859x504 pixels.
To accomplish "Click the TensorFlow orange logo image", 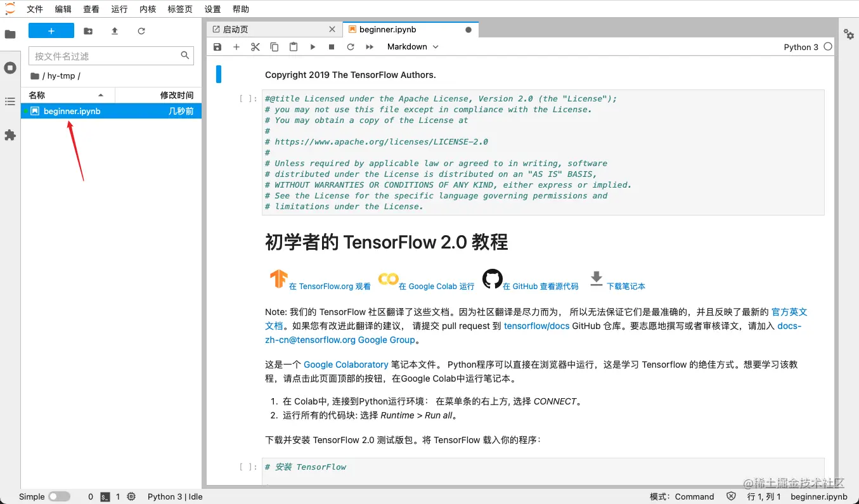I will (x=278, y=279).
